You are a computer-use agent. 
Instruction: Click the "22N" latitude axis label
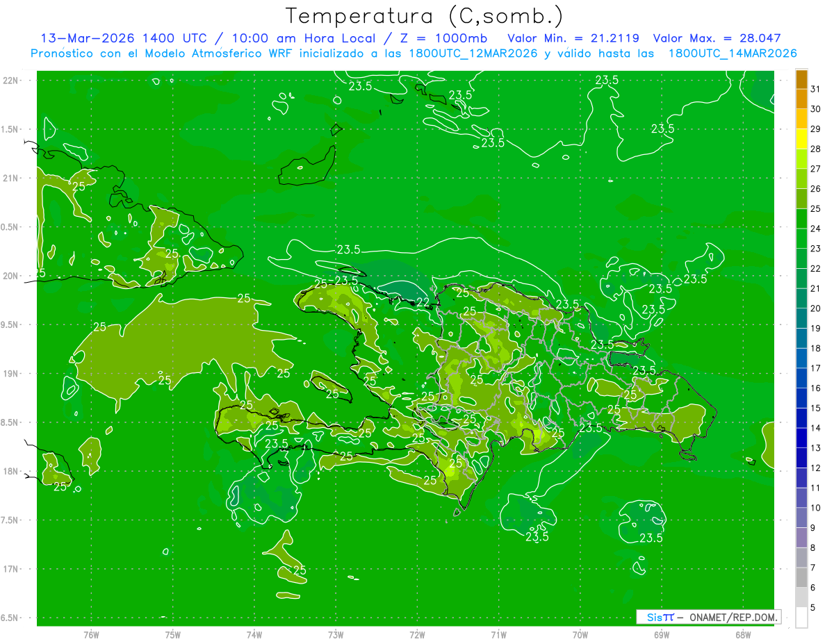(x=11, y=80)
